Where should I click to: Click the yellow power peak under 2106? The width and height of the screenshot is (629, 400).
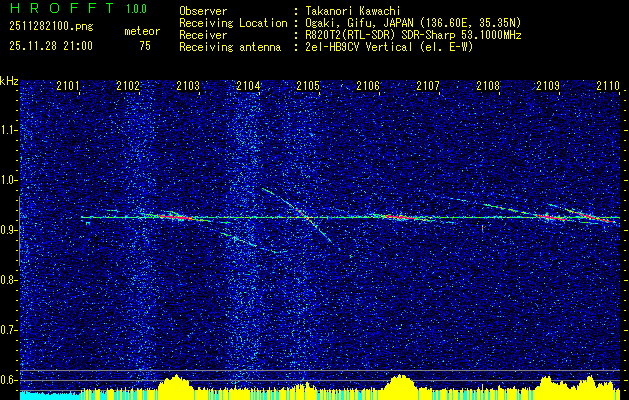click(400, 386)
